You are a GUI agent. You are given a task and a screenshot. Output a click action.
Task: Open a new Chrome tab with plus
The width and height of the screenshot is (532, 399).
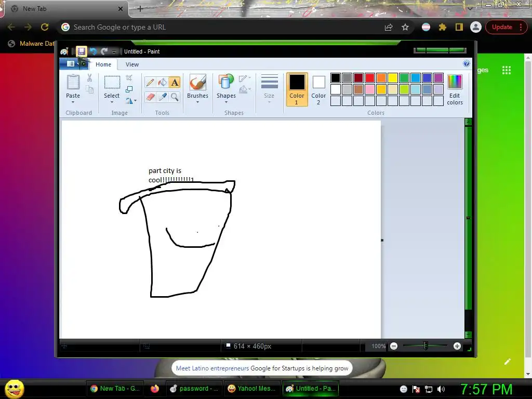pyautogui.click(x=140, y=9)
